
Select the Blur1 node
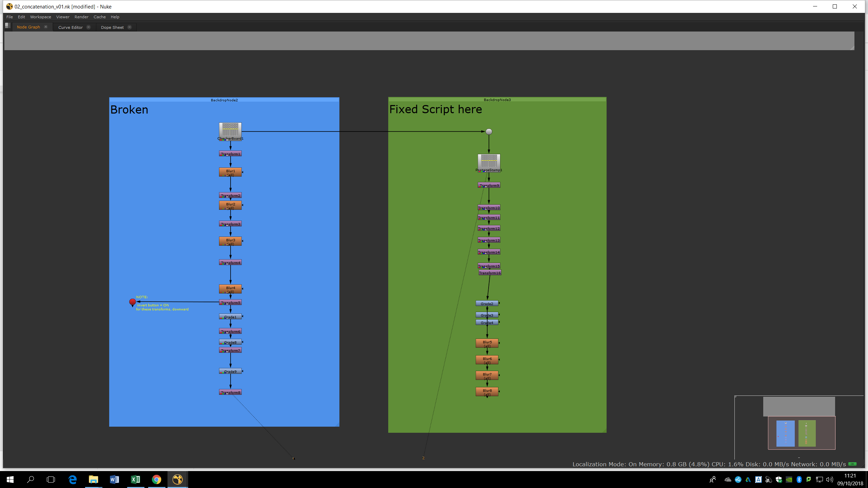(x=230, y=172)
